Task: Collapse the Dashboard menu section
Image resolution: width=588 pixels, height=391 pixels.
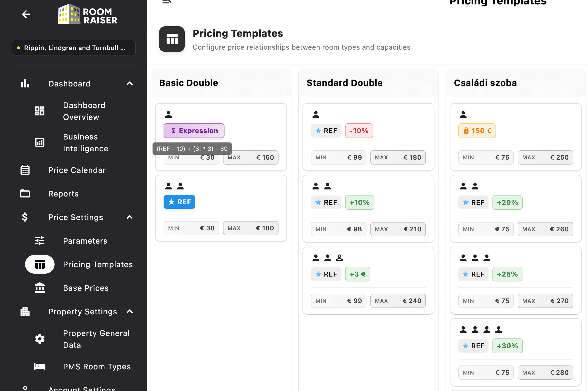Action: tap(129, 84)
